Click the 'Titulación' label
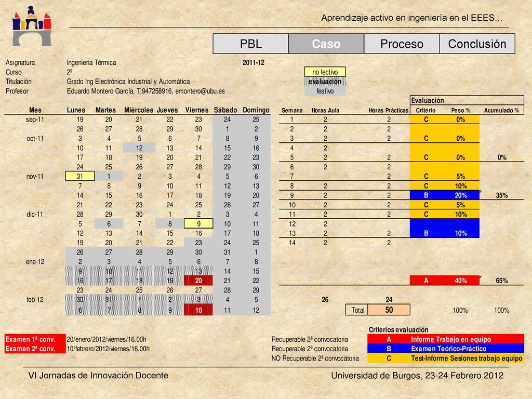 [19, 82]
